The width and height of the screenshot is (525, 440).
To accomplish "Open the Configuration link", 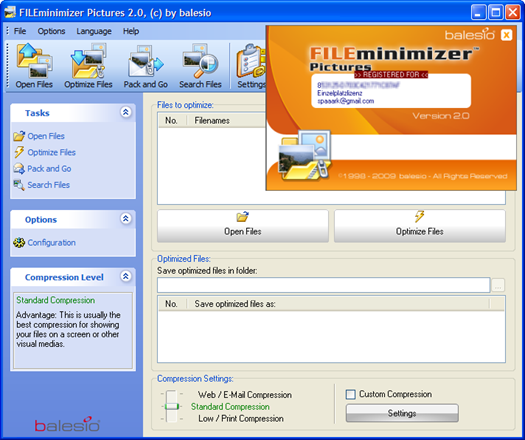I will [x=52, y=242].
